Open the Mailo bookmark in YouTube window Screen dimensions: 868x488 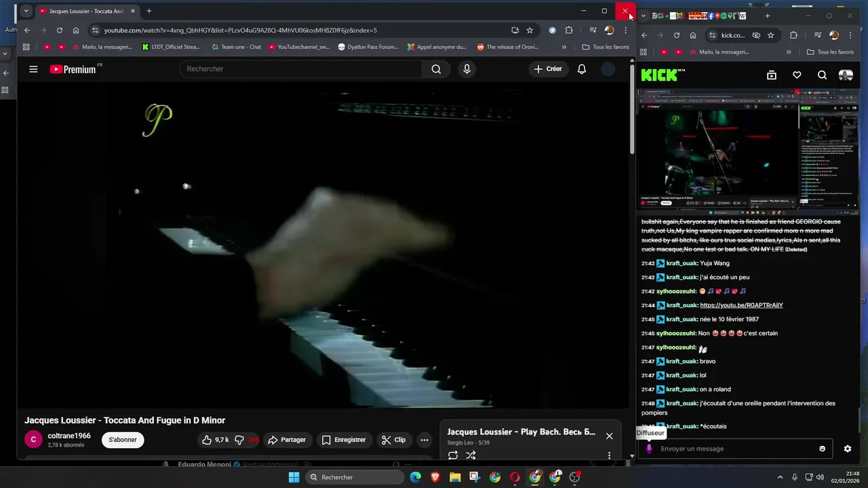click(x=102, y=47)
